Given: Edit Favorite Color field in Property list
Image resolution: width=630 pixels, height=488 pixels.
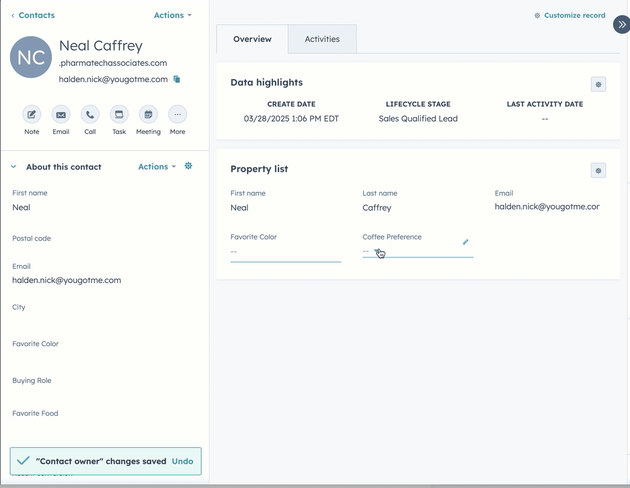Looking at the screenshot, I should pos(286,252).
